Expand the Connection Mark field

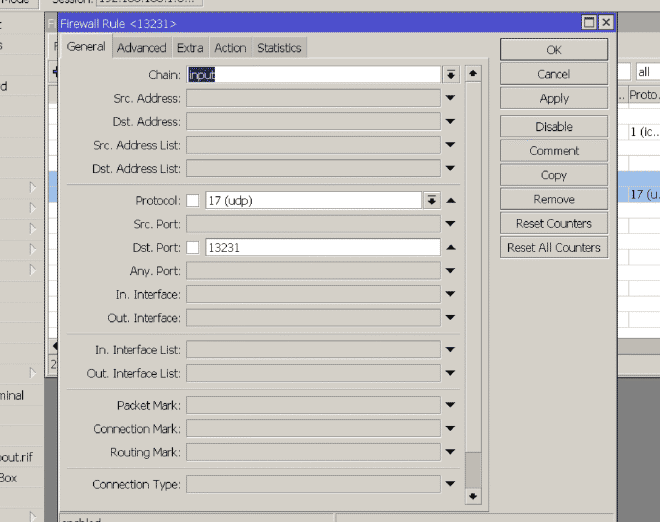450,429
